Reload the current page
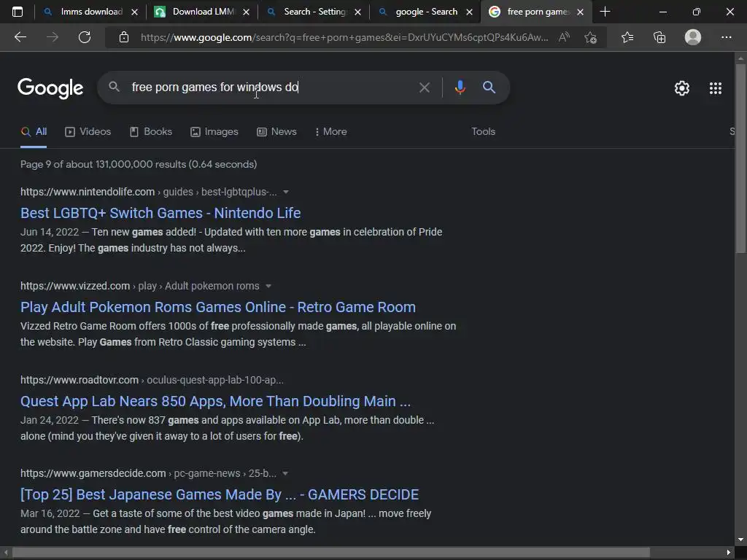 click(85, 37)
